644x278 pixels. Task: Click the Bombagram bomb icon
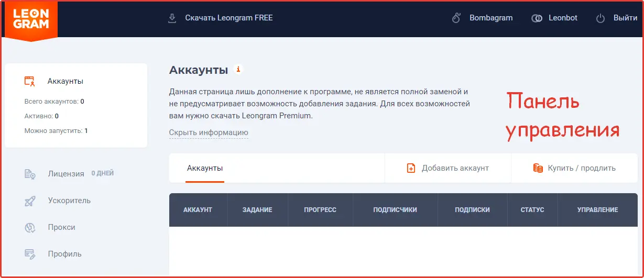pos(456,18)
